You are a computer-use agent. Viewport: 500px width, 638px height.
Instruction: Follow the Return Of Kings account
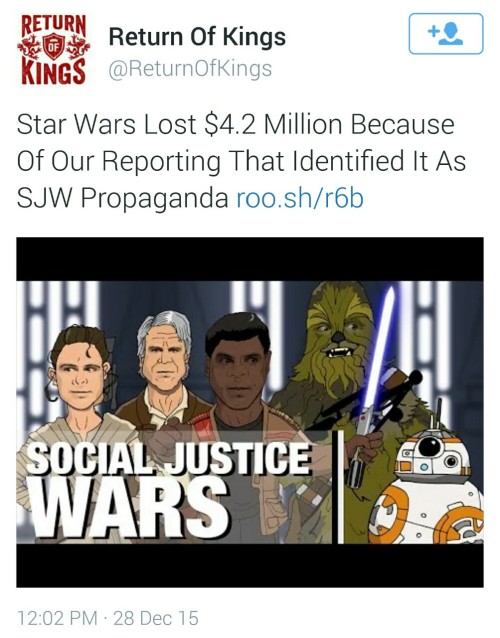click(446, 34)
